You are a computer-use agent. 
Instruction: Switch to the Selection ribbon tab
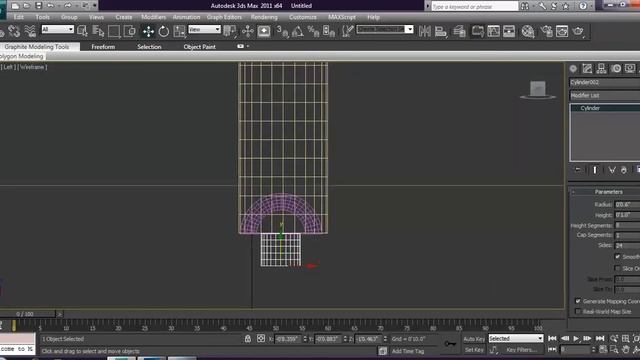click(x=149, y=47)
